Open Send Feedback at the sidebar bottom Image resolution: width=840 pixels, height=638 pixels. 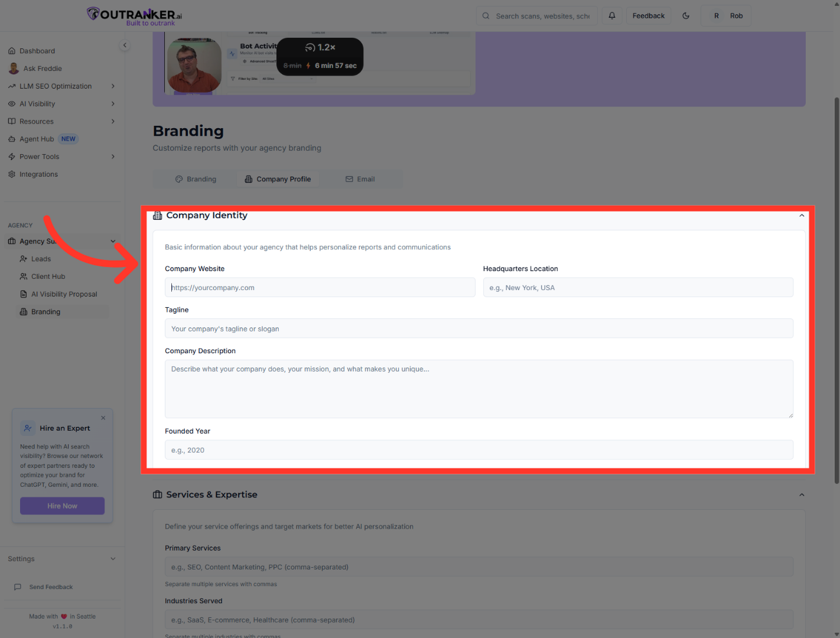pos(51,587)
